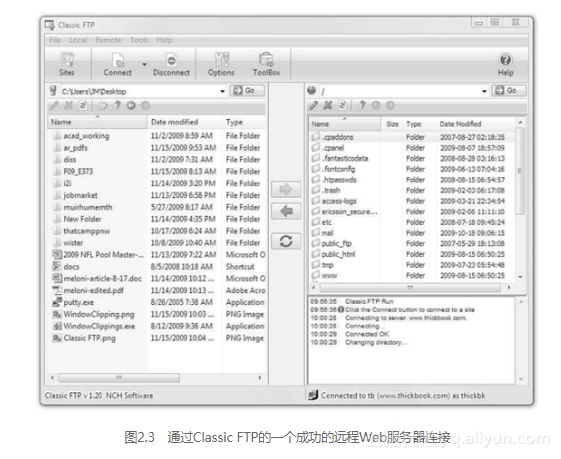This screenshot has height=459, width=561.
Task: Open the Remote menu
Action: pos(108,40)
